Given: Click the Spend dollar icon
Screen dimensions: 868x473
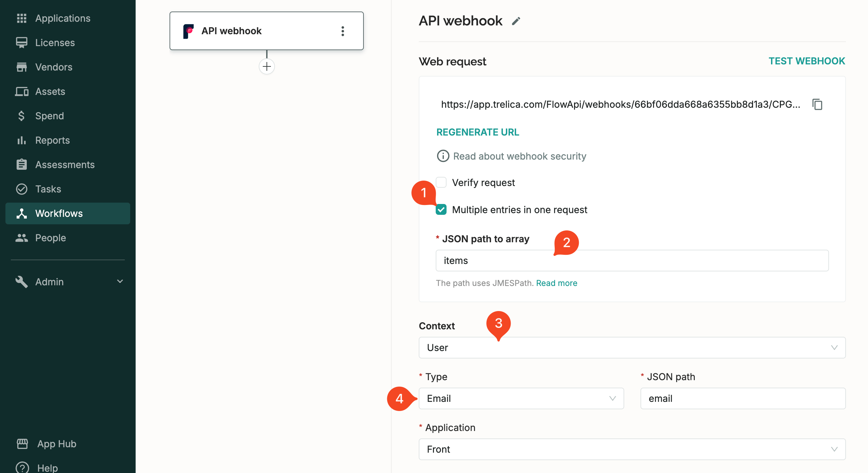Looking at the screenshot, I should 22,116.
